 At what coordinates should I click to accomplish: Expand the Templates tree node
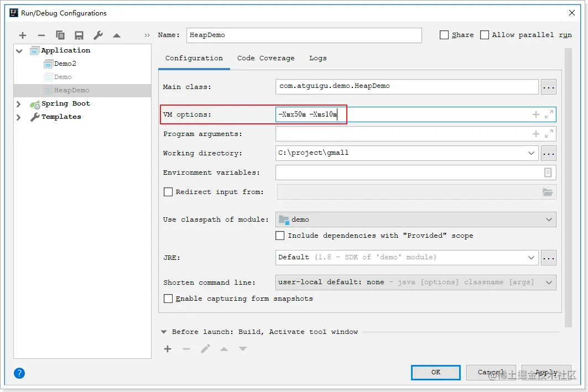tap(18, 117)
